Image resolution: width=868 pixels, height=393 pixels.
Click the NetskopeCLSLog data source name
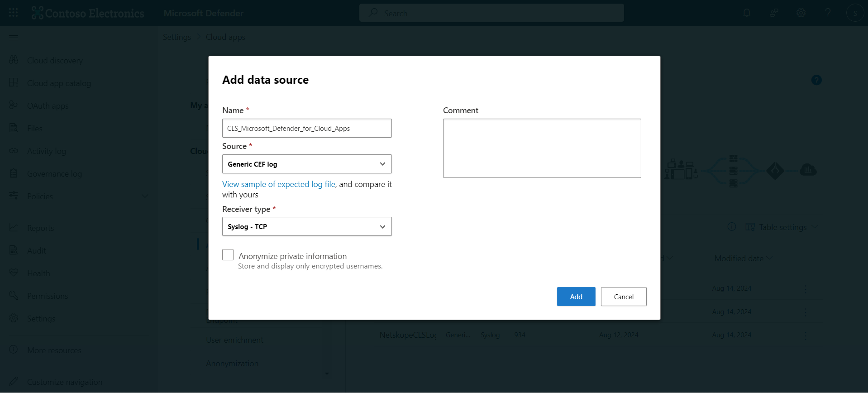pos(408,335)
